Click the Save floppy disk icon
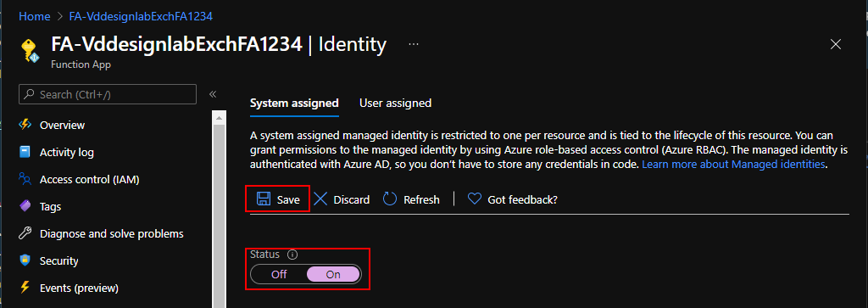This screenshot has height=308, width=868. tap(264, 199)
